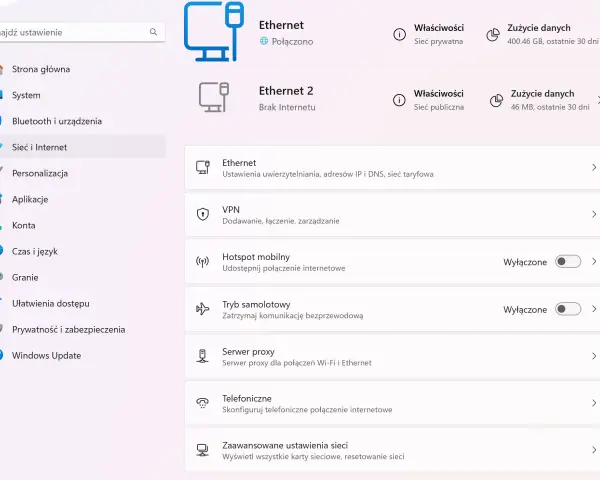Click the Znajdź ustawienie search field
The width and height of the screenshot is (600, 480).
pyautogui.click(x=82, y=32)
